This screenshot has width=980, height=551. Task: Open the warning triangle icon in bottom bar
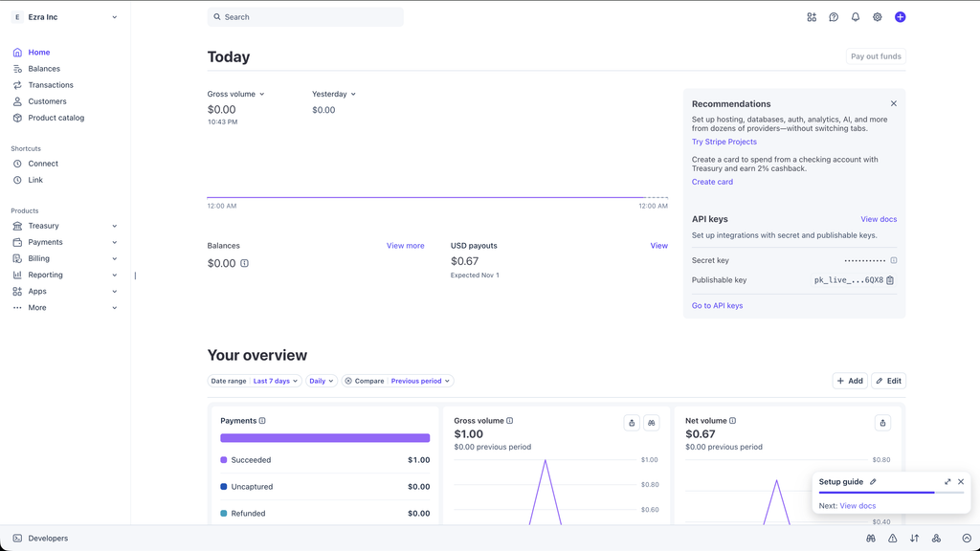(x=893, y=539)
